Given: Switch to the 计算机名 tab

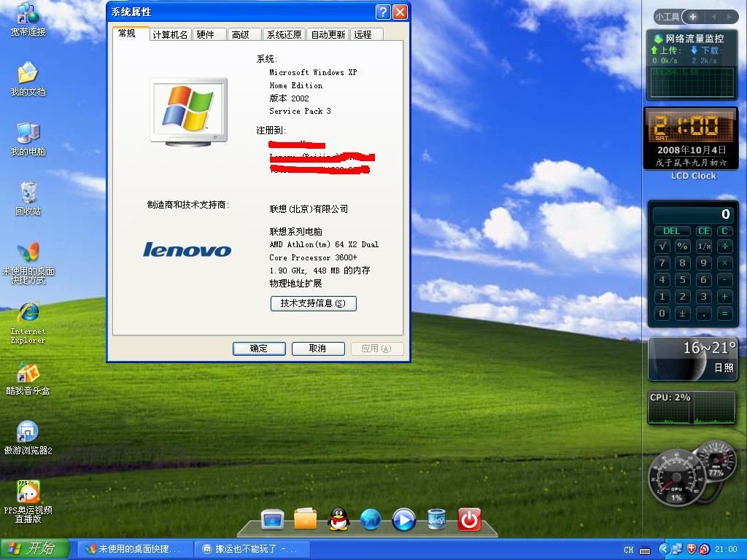Looking at the screenshot, I should (x=170, y=34).
